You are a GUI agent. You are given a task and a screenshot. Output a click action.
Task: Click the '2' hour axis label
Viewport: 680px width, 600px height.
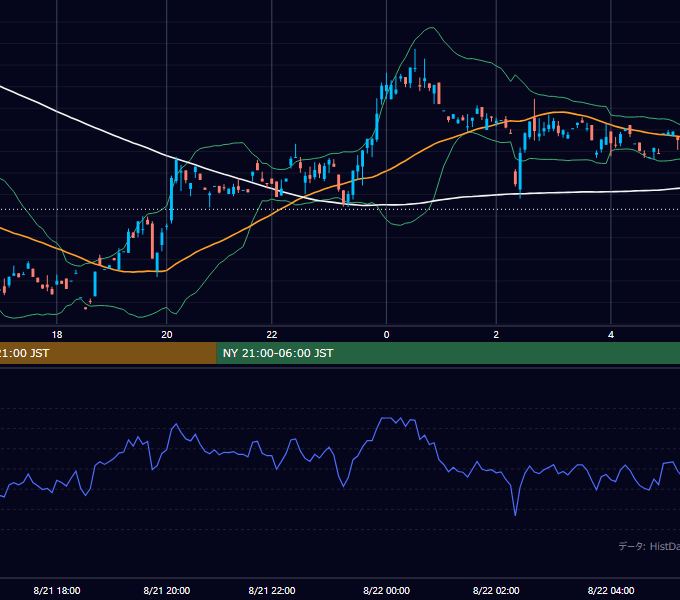[x=496, y=335]
